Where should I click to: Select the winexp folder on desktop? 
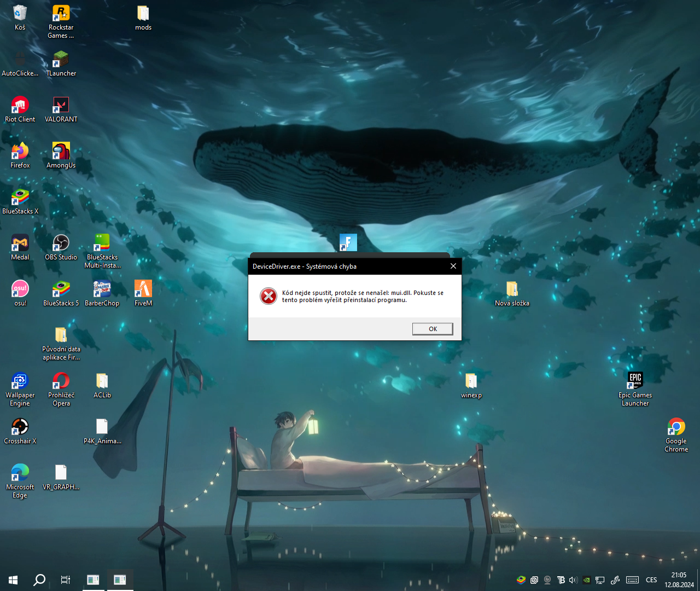471,385
